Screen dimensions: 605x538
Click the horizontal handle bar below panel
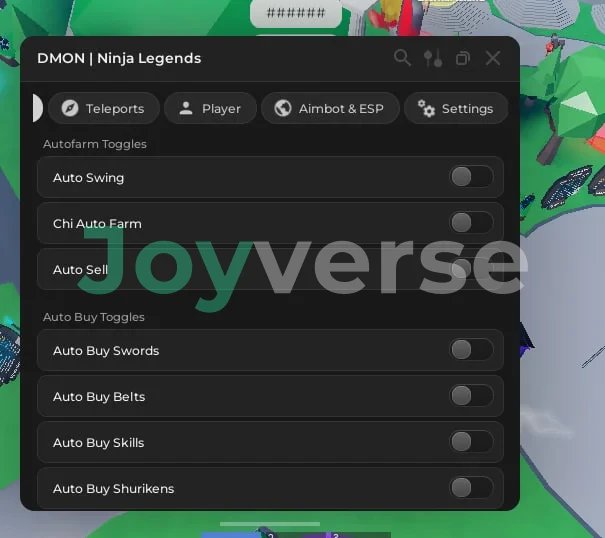tap(270, 523)
